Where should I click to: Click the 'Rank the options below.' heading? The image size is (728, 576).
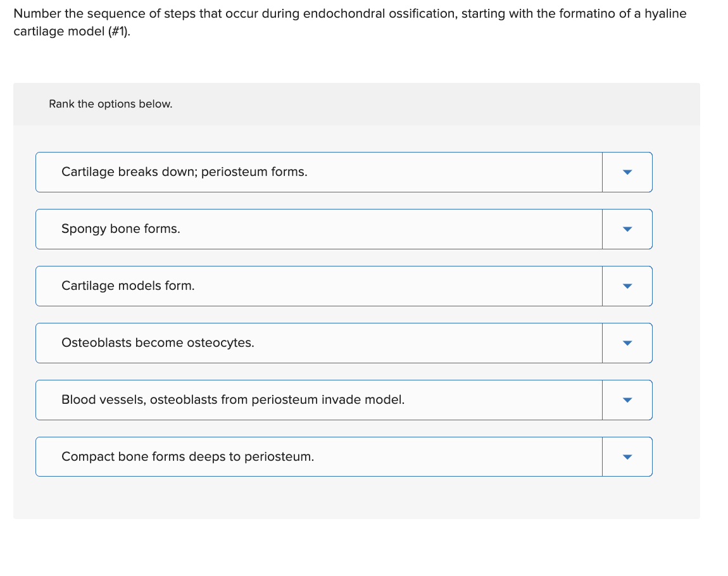110,104
